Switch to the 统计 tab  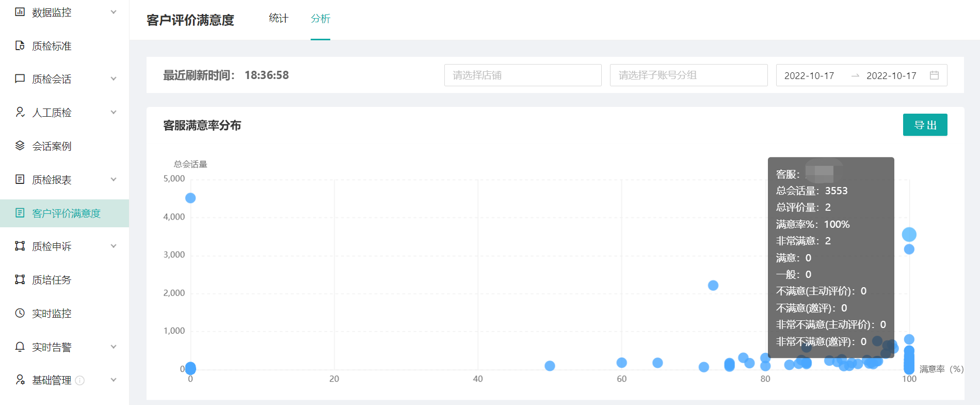[279, 19]
